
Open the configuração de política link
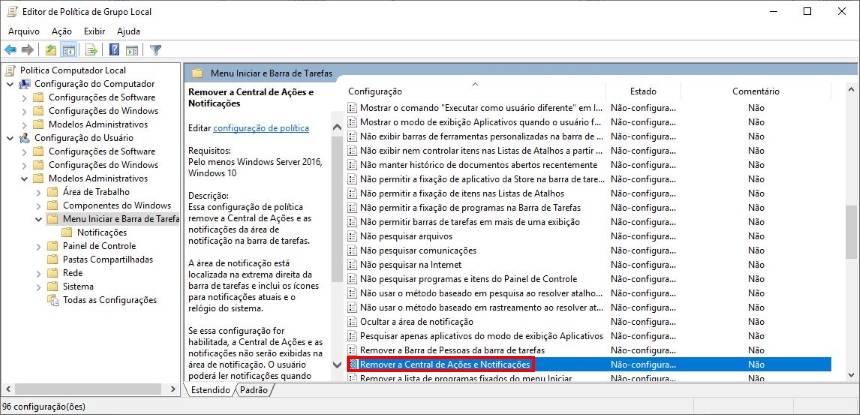click(x=261, y=128)
